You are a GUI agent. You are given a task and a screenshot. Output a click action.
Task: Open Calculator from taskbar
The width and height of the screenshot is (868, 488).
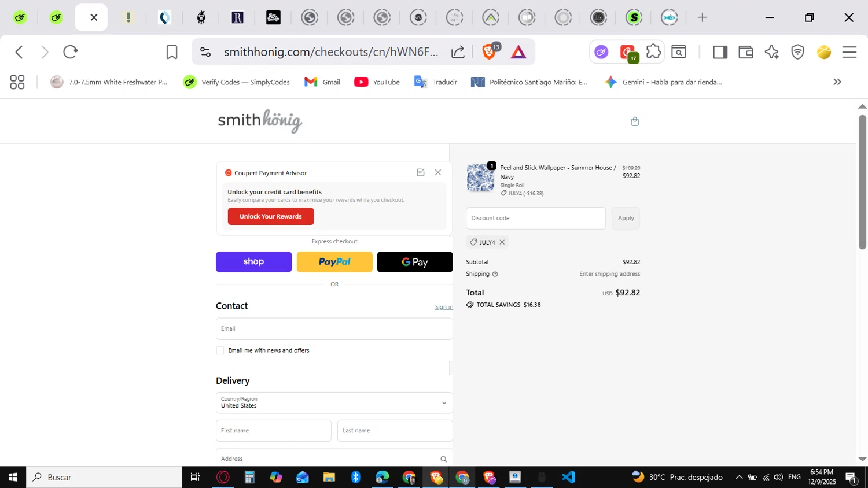[x=249, y=477]
